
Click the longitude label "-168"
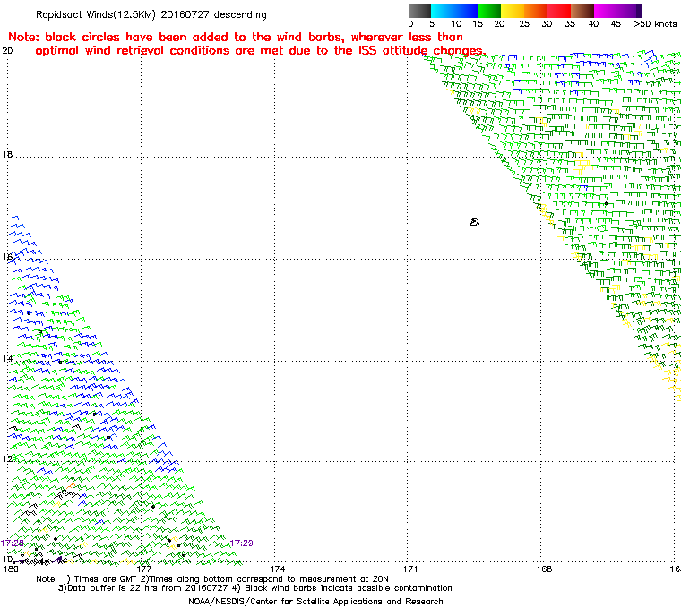point(540,569)
